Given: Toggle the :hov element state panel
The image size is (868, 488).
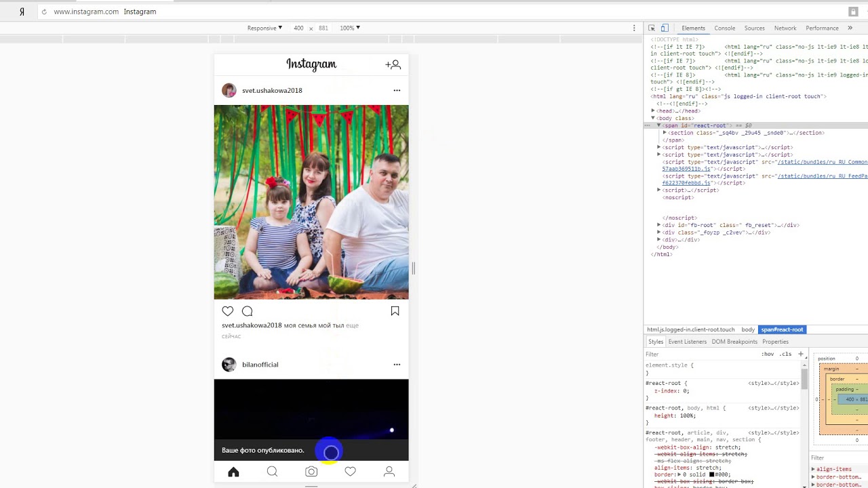Looking at the screenshot, I should click(x=768, y=354).
